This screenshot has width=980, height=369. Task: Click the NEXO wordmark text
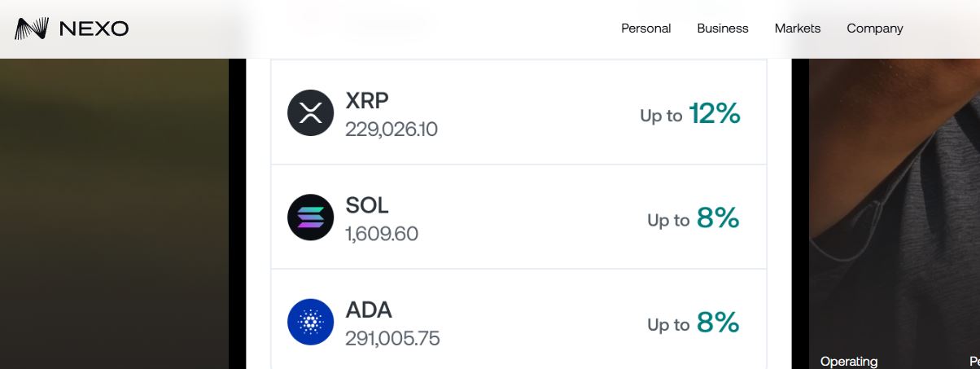click(x=94, y=29)
